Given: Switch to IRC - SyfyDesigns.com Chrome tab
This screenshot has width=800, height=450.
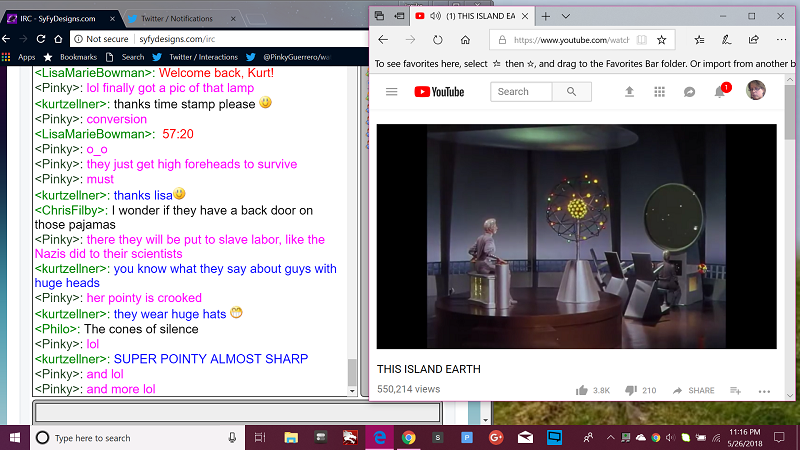Looking at the screenshot, I should (59, 19).
